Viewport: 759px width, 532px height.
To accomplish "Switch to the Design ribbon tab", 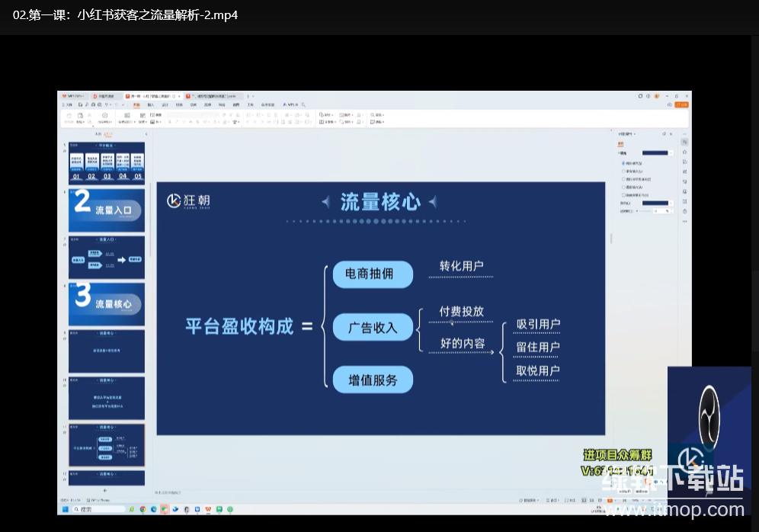I will coord(165,104).
